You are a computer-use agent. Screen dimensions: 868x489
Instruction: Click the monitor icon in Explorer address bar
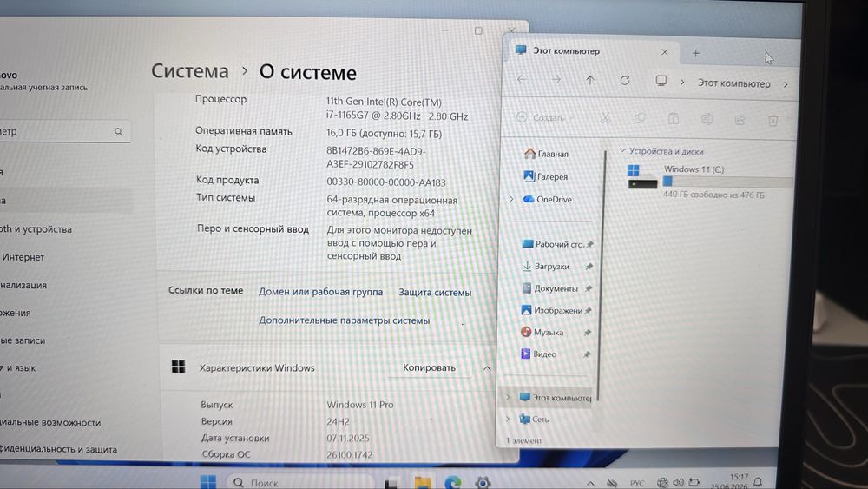tap(661, 81)
